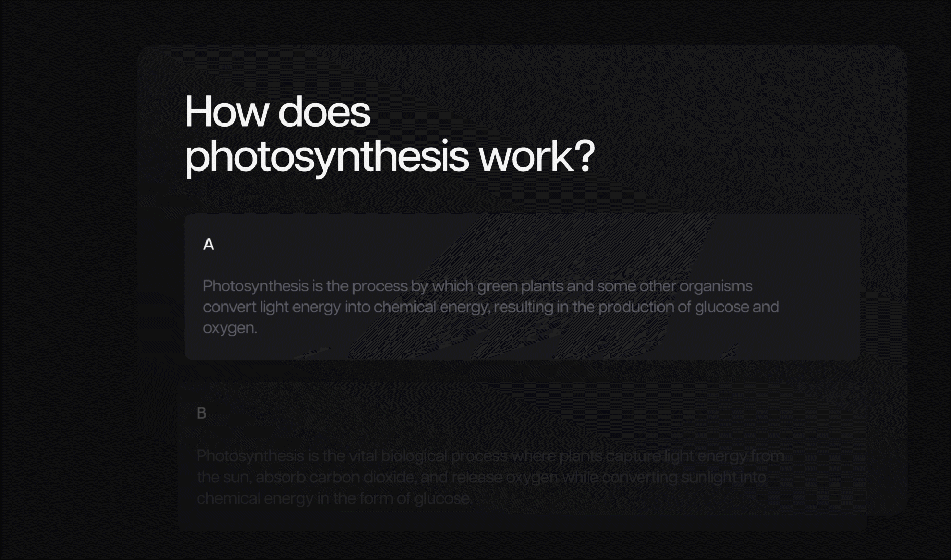
Task: Select response card A
Action: (522, 287)
